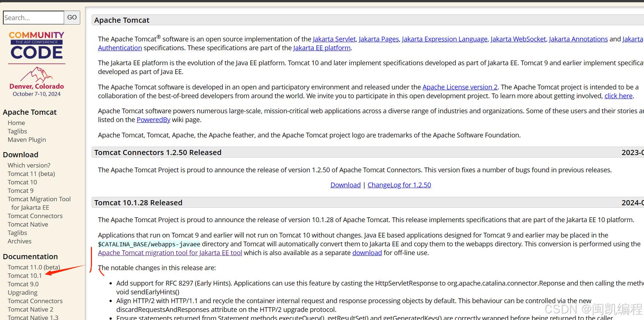The height and width of the screenshot is (320, 644).
Task: Open Tomcat 11.0 (beta) documentation
Action: [34, 267]
